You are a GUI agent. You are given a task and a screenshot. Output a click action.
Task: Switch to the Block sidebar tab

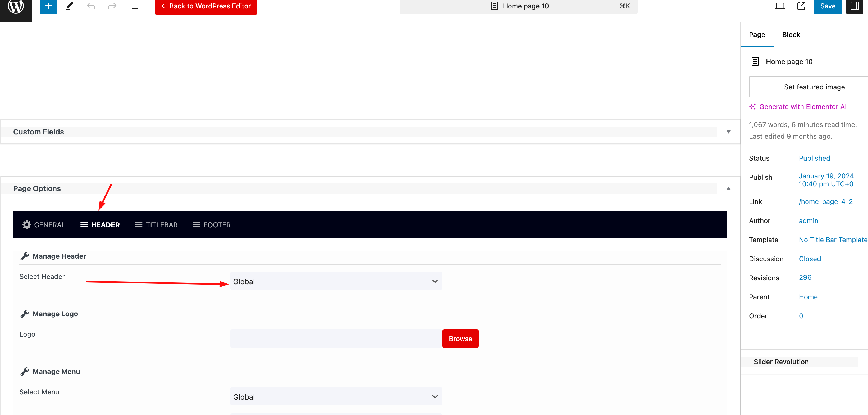tap(791, 35)
